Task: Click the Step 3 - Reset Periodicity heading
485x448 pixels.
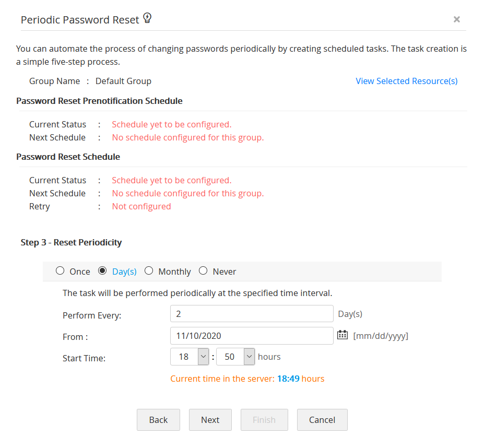Action: [x=71, y=242]
